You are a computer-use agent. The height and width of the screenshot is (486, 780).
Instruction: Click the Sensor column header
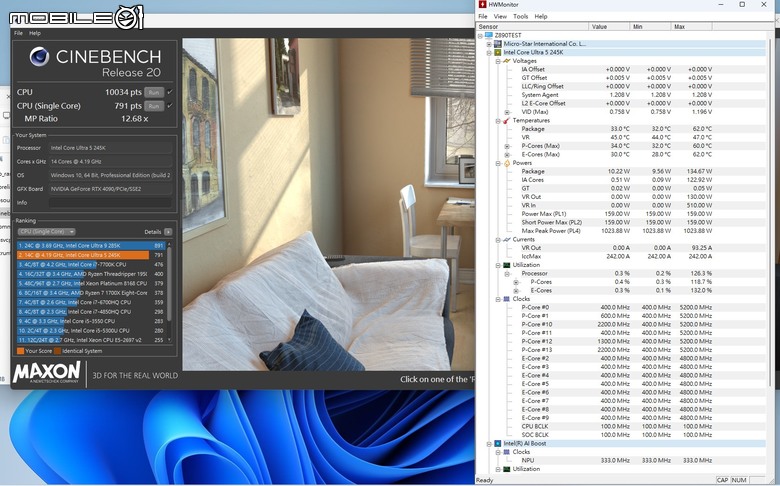click(x=532, y=26)
